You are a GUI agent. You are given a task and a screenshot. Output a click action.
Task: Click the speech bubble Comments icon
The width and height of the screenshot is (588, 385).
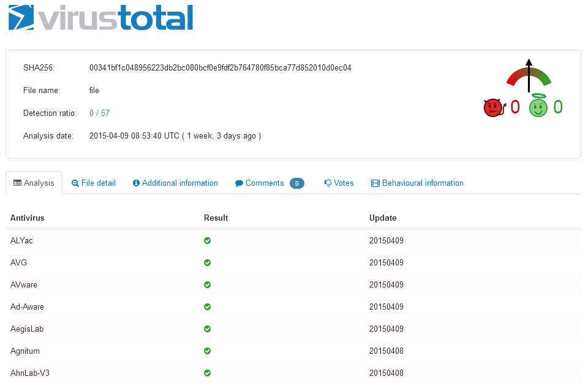239,183
